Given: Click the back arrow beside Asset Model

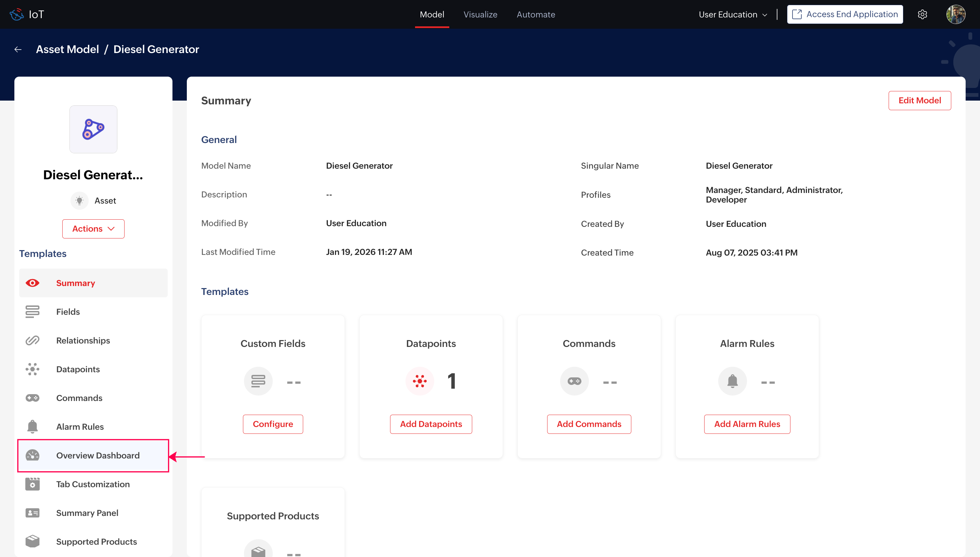Looking at the screenshot, I should pos(18,49).
